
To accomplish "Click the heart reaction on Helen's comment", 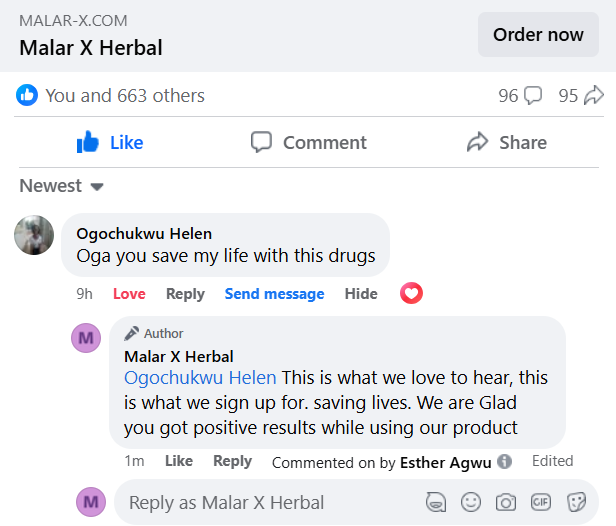I will 411,293.
